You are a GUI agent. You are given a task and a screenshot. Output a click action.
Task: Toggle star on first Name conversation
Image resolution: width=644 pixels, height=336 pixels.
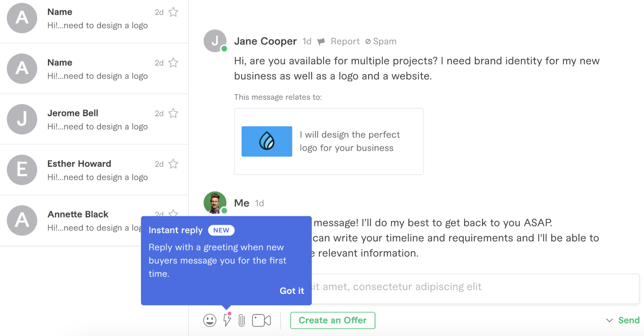click(173, 12)
